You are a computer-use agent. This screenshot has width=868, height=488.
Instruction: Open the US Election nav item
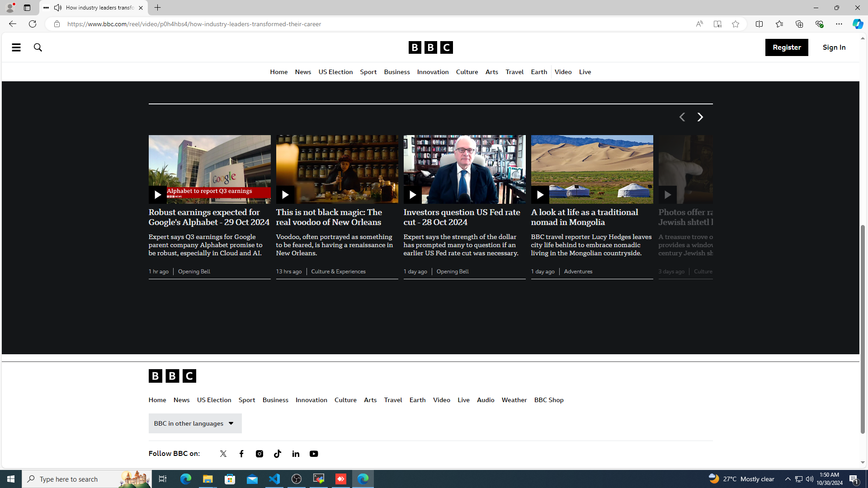click(335, 72)
